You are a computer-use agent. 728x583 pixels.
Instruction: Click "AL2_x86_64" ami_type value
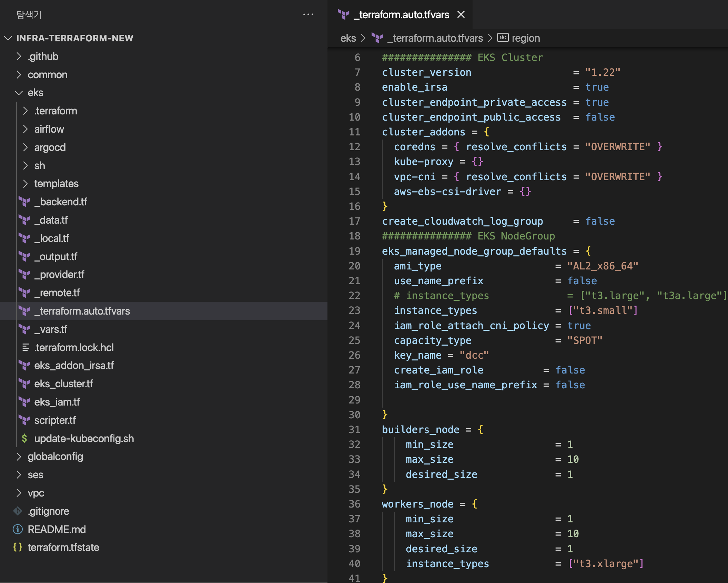tap(603, 266)
